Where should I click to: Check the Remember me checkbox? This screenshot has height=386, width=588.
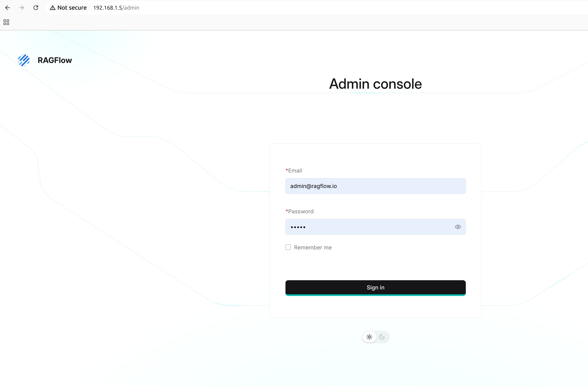pyautogui.click(x=288, y=247)
